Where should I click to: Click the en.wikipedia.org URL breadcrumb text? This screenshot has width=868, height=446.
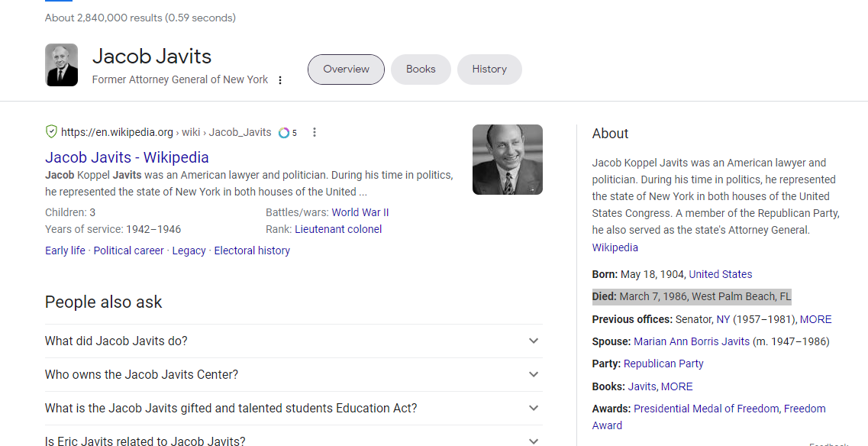click(166, 132)
